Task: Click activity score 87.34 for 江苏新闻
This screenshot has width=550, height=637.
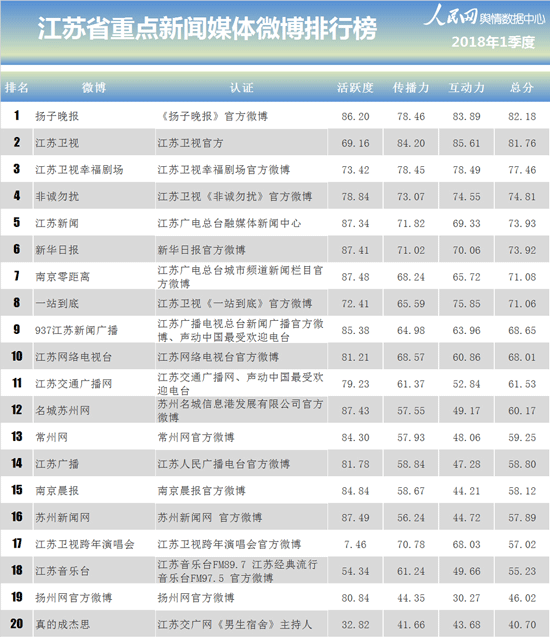Action: (x=355, y=224)
